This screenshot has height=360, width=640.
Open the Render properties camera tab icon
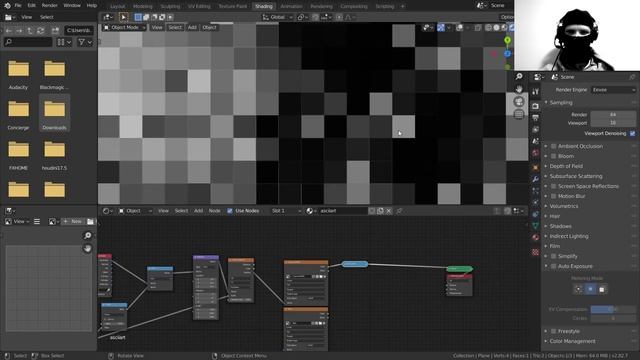coord(536,106)
